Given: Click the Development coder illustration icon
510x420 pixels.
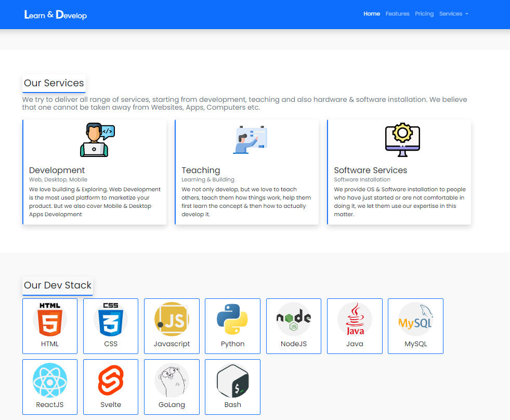Looking at the screenshot, I should (97, 140).
